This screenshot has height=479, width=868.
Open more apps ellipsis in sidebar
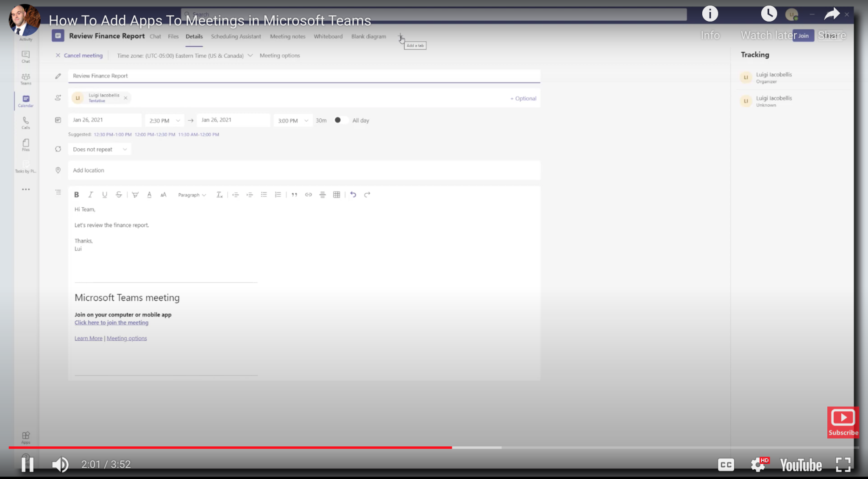click(26, 189)
